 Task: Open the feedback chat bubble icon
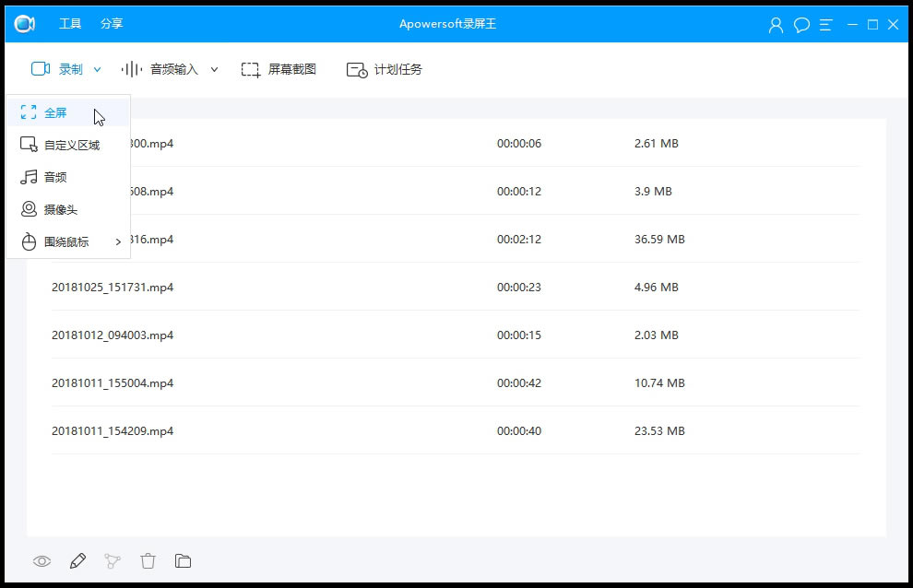[x=800, y=25]
